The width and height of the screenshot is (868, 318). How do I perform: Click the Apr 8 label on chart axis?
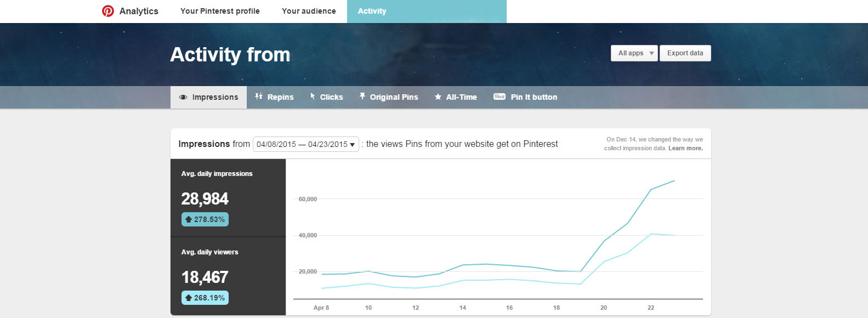click(321, 308)
